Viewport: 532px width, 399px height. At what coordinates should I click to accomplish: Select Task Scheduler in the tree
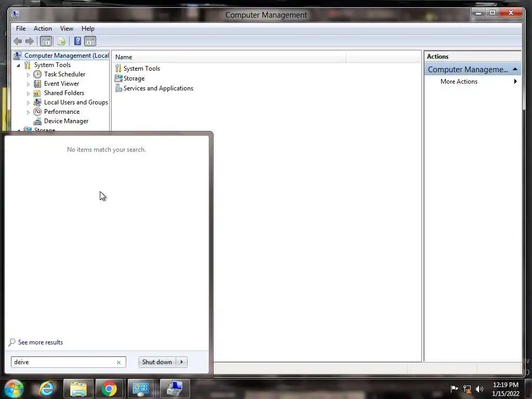(x=64, y=74)
